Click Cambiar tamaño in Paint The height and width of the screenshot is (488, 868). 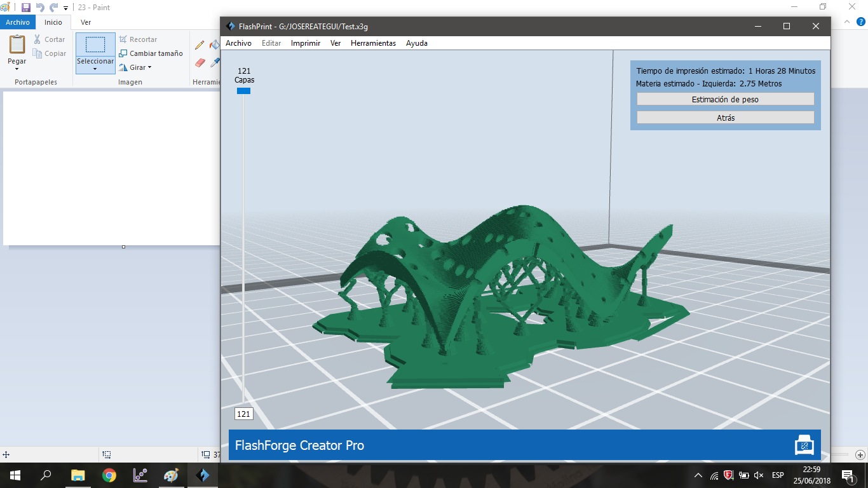151,53
